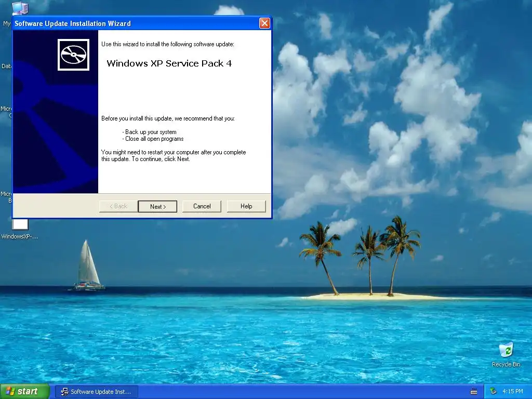The width and height of the screenshot is (532, 399).
Task: Click the disc icon in the wizard panel
Action: pos(74,55)
